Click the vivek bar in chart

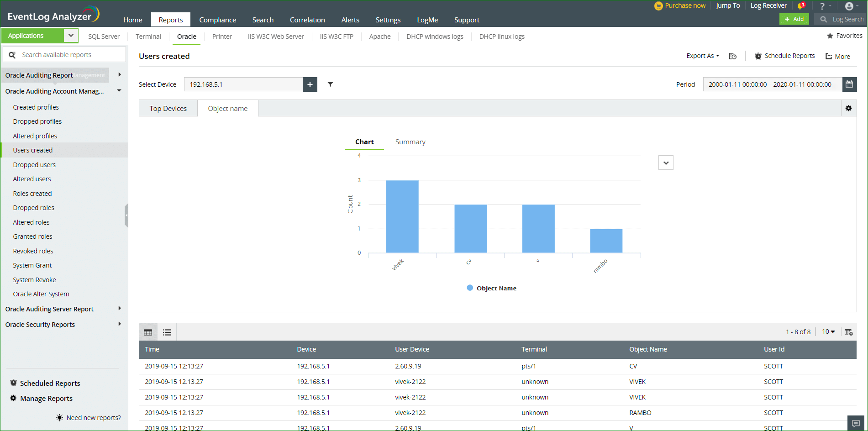402,216
